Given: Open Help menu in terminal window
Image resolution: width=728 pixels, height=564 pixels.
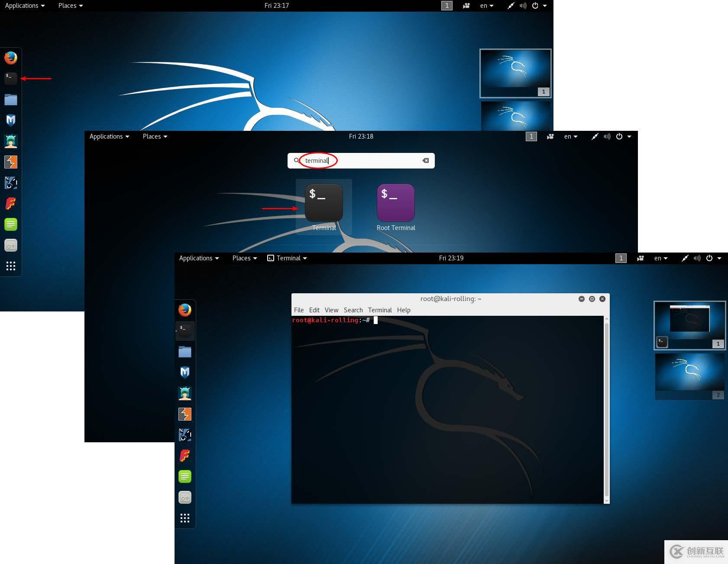Looking at the screenshot, I should point(404,310).
